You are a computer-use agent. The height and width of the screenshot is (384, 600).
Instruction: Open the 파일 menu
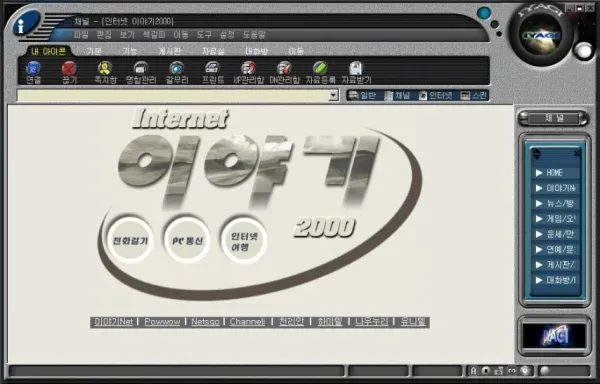point(81,35)
